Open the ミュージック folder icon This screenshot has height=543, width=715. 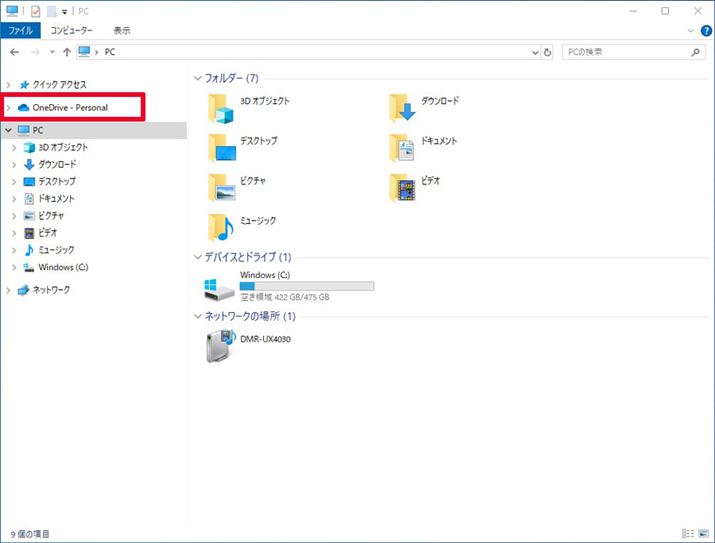(x=220, y=226)
